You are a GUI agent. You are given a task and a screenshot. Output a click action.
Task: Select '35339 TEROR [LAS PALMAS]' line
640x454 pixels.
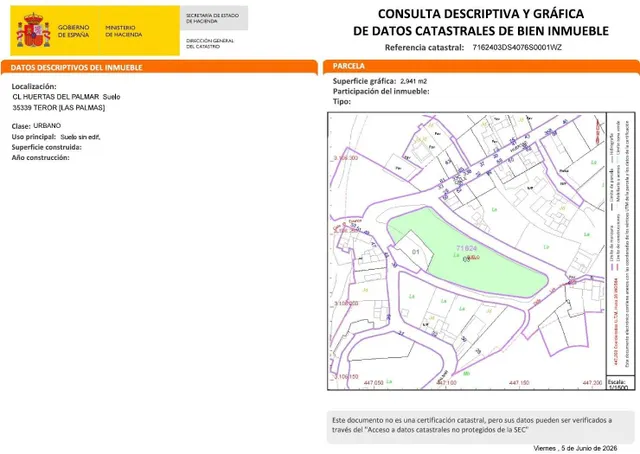(x=59, y=108)
